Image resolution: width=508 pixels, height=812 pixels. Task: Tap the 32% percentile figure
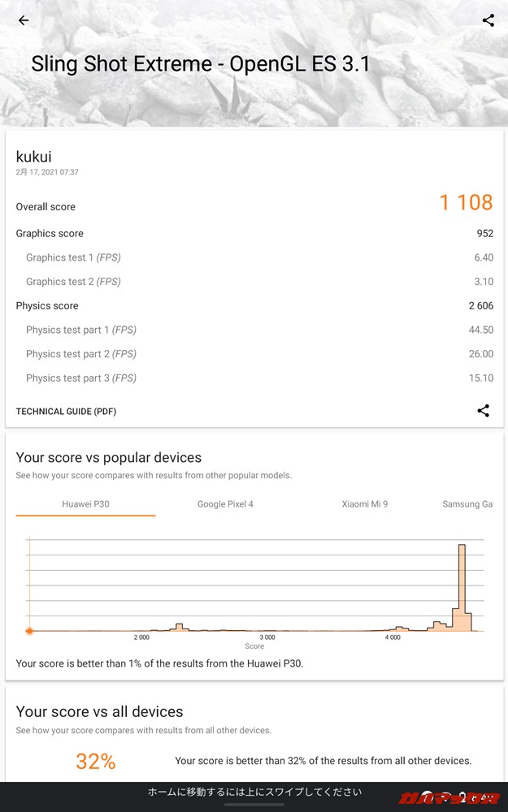pyautogui.click(x=95, y=762)
